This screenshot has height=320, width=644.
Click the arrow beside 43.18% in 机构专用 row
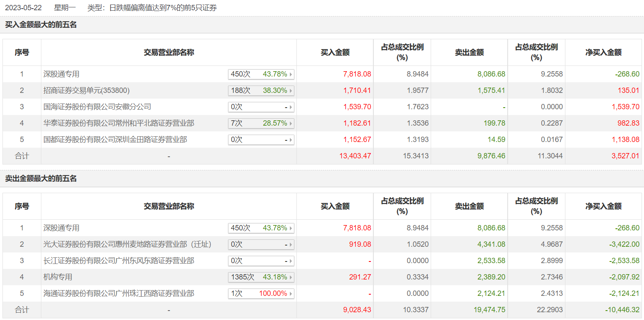[x=291, y=277]
